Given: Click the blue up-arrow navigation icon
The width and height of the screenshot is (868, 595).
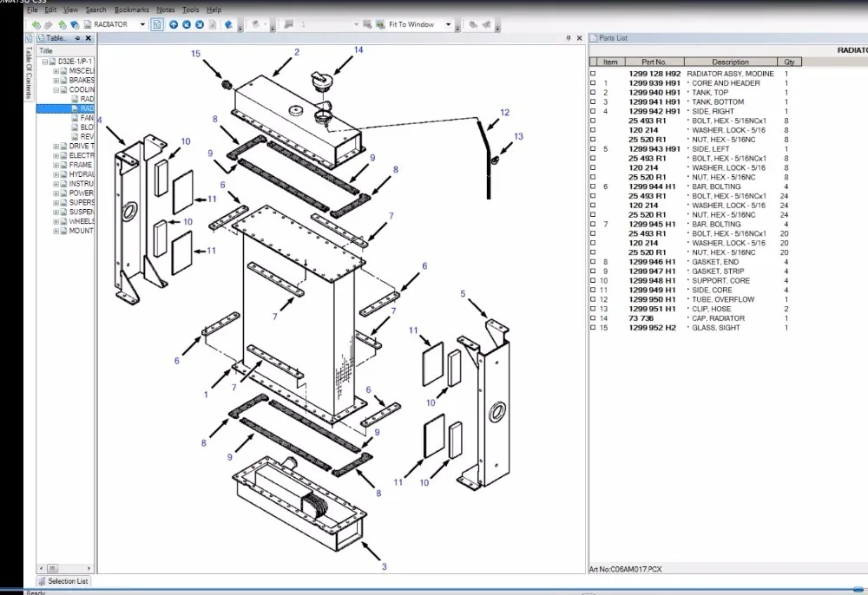Looking at the screenshot, I should point(174,24).
